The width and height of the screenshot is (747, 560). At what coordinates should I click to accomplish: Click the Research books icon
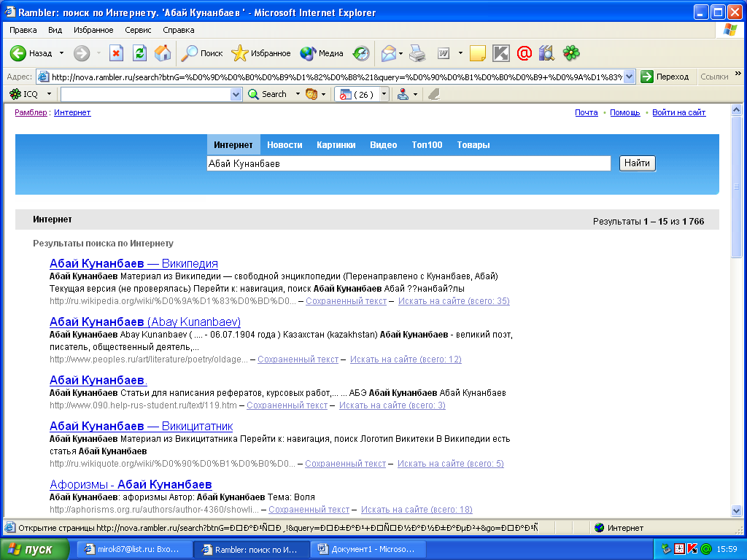pyautogui.click(x=547, y=52)
